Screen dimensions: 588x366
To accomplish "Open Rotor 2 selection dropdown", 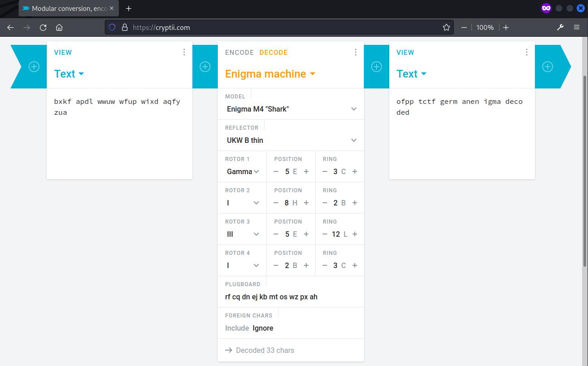I will pyautogui.click(x=243, y=203).
